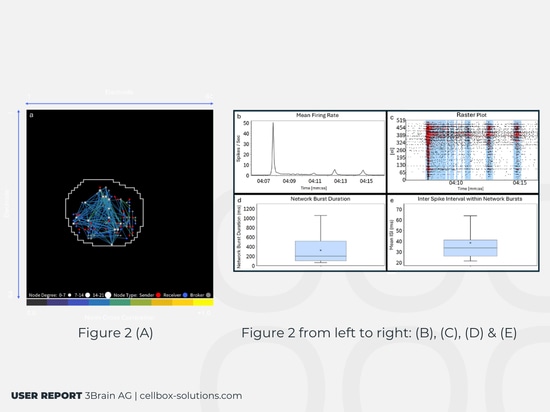550x412 pixels.
Task: Click the red Sender node legend dot
Action: (159, 295)
